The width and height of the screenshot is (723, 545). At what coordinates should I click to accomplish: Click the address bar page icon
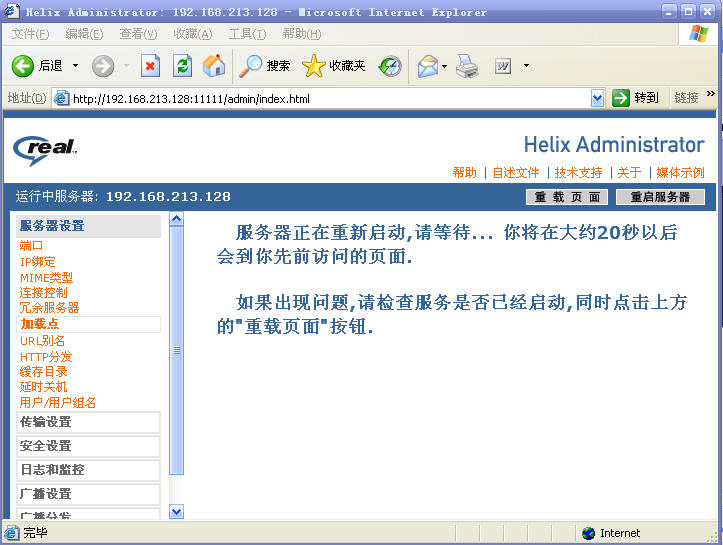point(61,98)
